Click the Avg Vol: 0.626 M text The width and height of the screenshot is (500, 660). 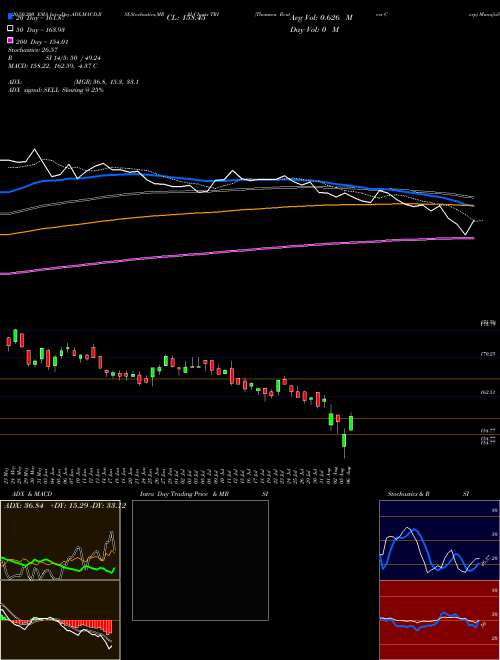point(321,17)
